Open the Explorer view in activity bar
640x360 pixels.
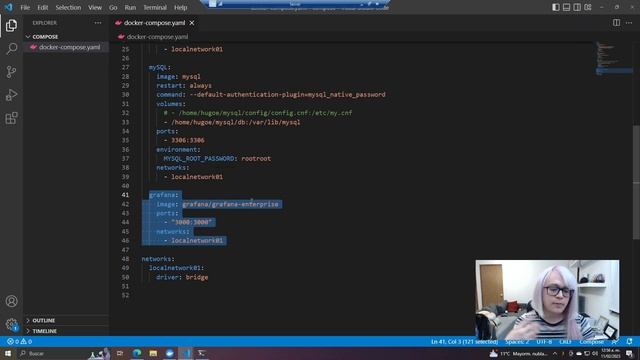point(11,25)
